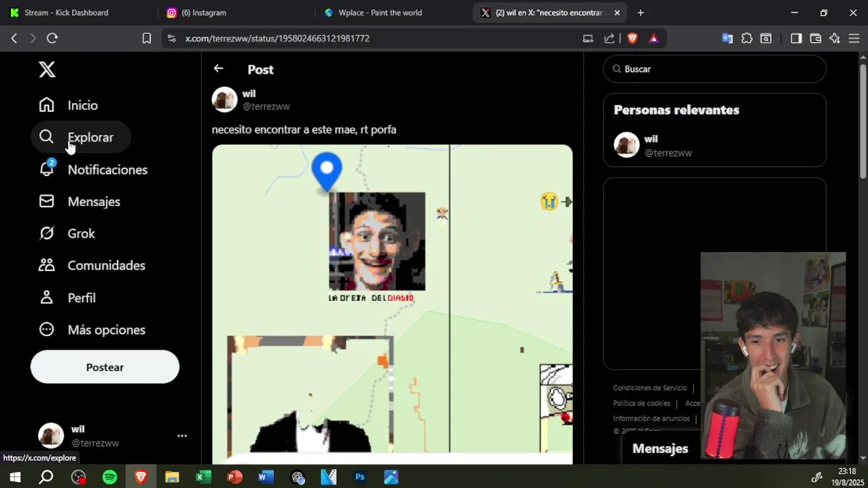Open Mensajes in the sidebar menu

[x=80, y=201]
